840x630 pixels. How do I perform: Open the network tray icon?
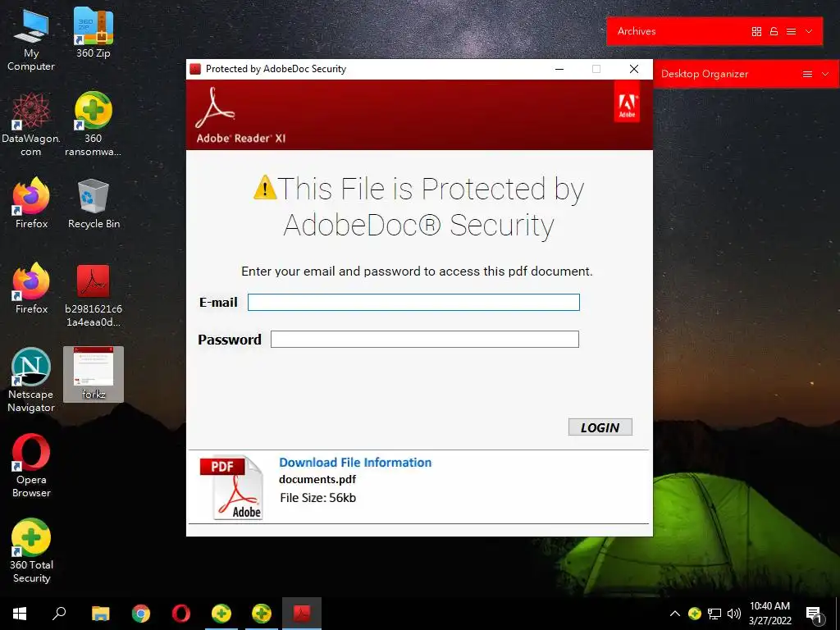click(x=714, y=614)
